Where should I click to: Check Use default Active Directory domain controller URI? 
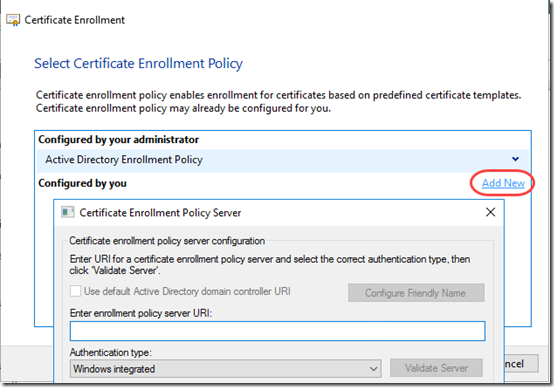coord(75,292)
